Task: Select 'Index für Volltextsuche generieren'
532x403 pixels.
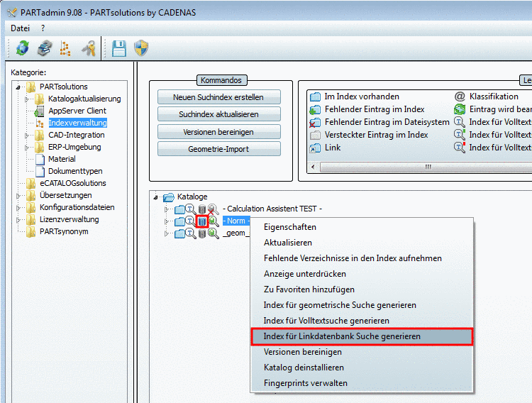Action: click(362, 321)
